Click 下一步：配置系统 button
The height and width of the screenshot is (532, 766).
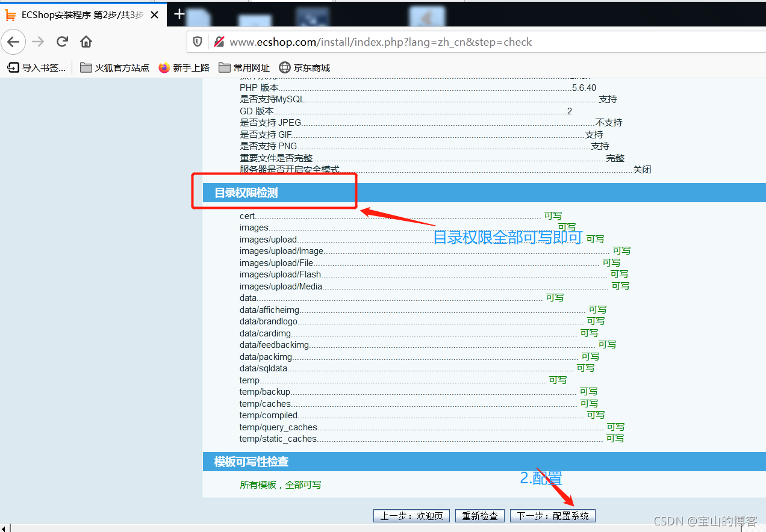pos(552,516)
